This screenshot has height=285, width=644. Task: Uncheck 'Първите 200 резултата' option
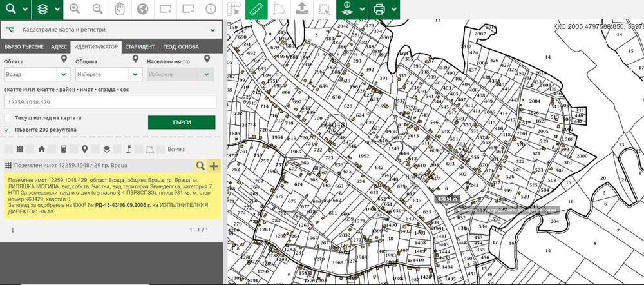click(x=7, y=130)
